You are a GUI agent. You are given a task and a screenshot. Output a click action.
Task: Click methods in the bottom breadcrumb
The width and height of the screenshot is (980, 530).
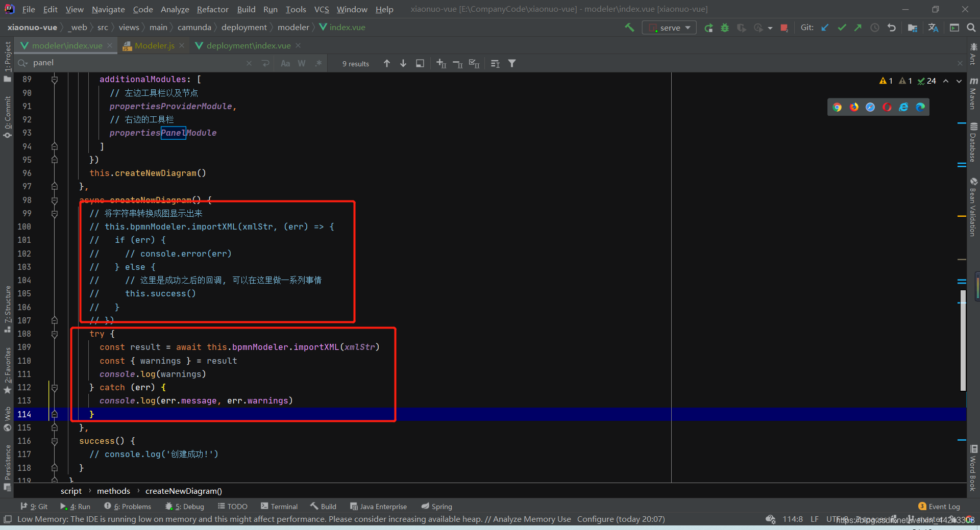point(113,491)
